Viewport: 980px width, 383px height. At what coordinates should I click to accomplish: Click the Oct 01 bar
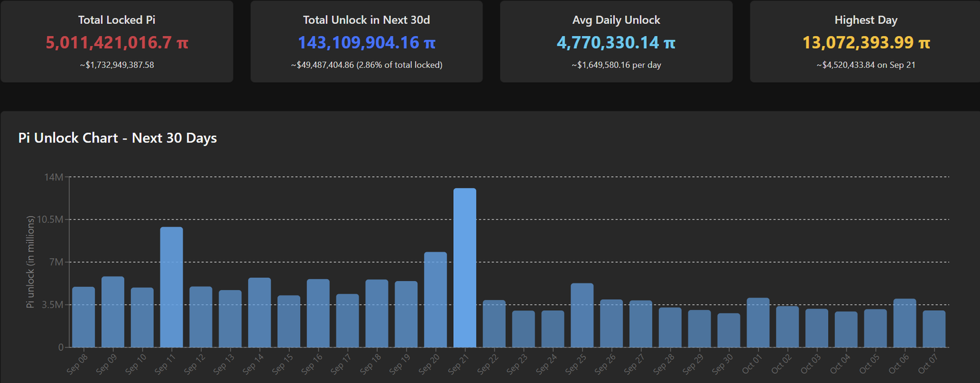tap(758, 322)
